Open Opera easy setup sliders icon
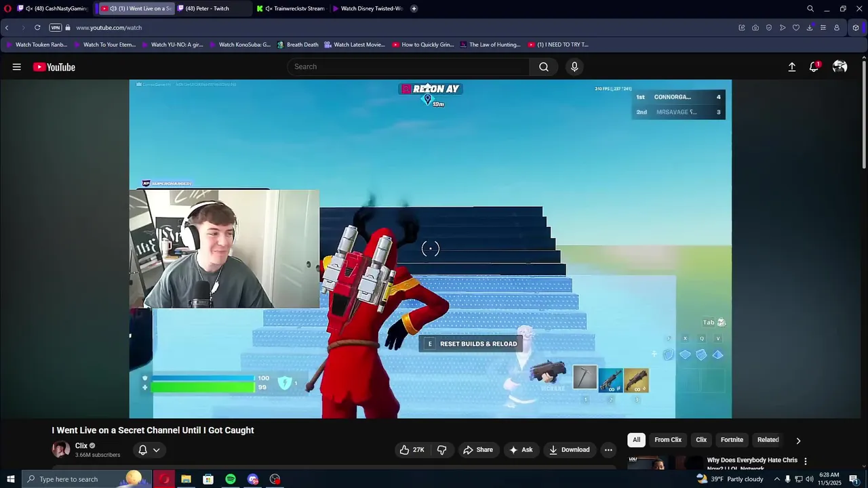 (x=823, y=28)
